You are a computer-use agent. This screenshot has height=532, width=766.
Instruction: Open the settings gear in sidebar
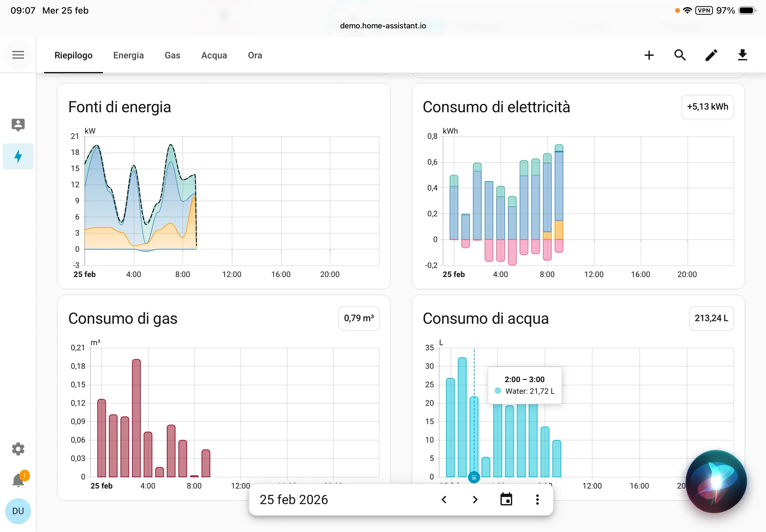(18, 449)
